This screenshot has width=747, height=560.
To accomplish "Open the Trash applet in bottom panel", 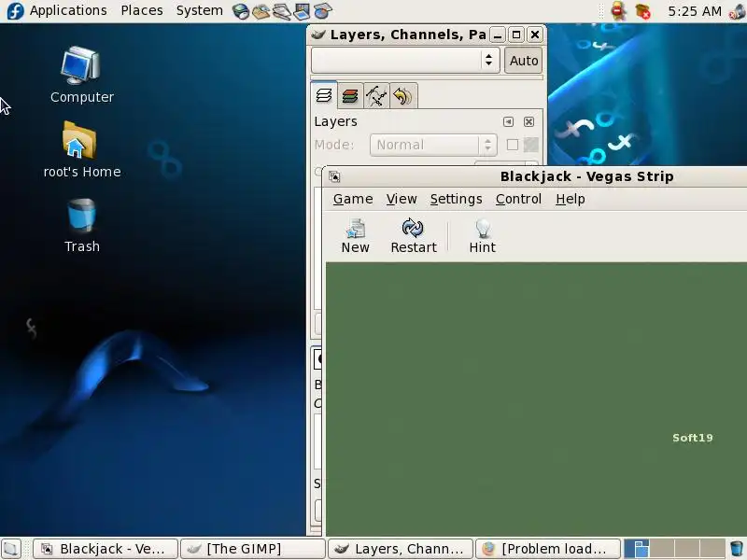I will pos(736,549).
